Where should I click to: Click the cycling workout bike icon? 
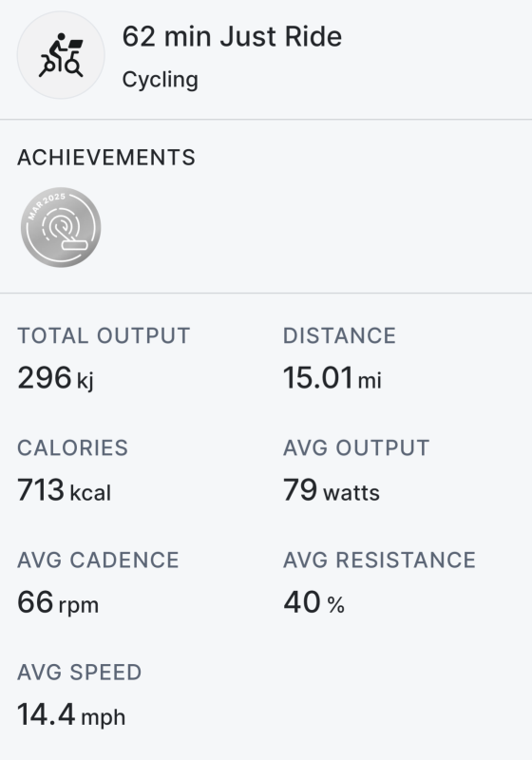[x=61, y=55]
